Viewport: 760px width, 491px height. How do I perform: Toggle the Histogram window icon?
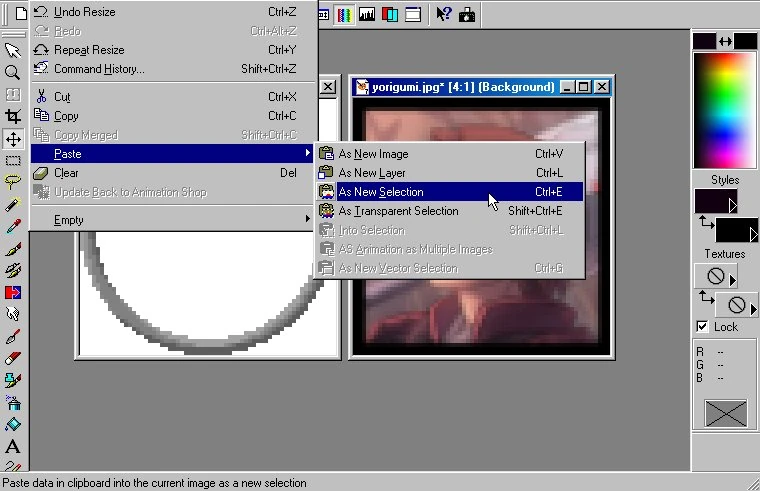click(x=367, y=15)
